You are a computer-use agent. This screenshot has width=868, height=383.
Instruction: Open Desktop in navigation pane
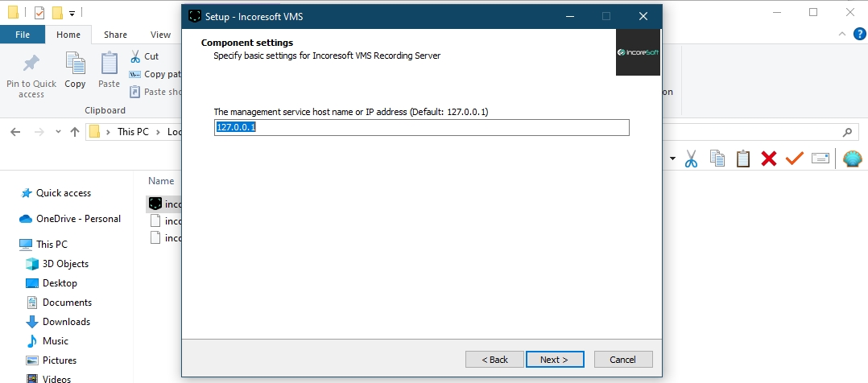click(x=52, y=282)
